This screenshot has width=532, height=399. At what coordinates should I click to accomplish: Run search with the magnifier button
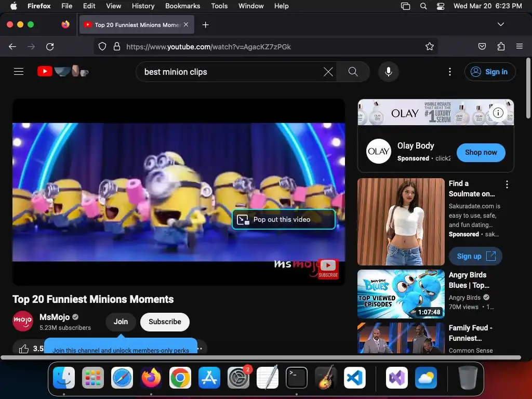click(353, 72)
